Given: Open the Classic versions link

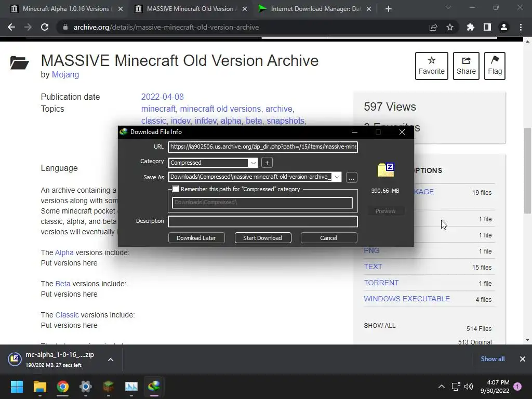Looking at the screenshot, I should pyautogui.click(x=67, y=315).
